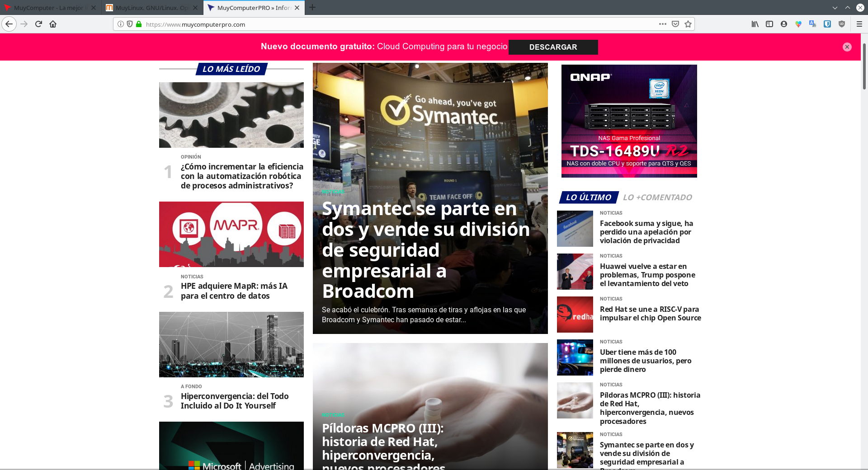
Task: Click the DESCARGAR button
Action: coord(553,47)
